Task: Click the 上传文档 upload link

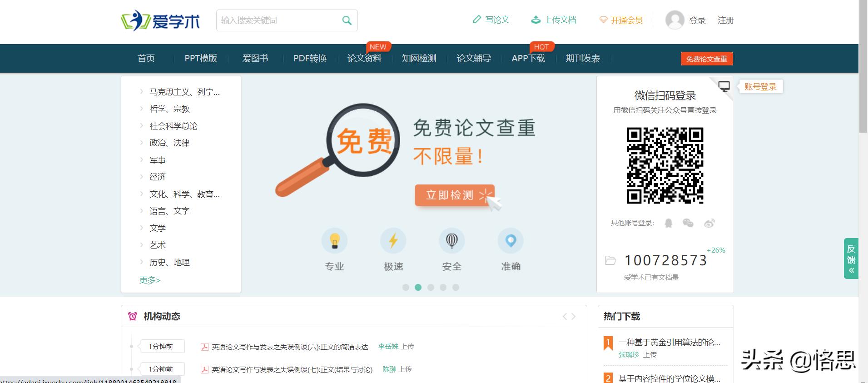Action: tap(554, 20)
